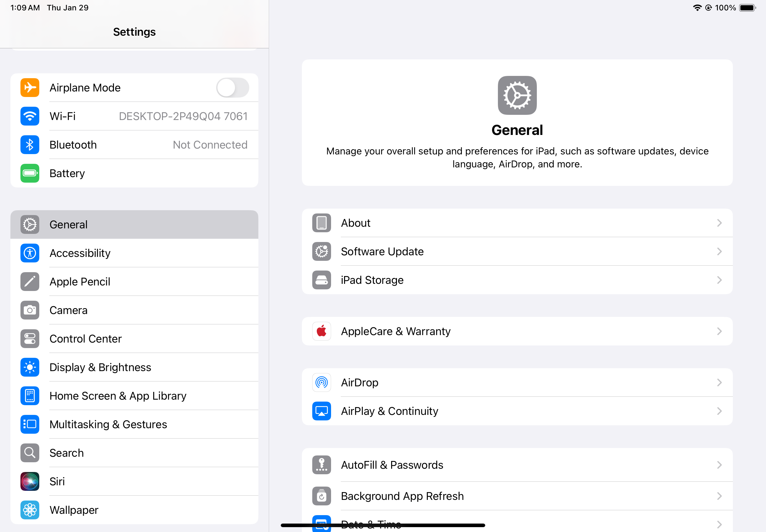
Task: Tap the Siri icon
Action: click(x=30, y=481)
